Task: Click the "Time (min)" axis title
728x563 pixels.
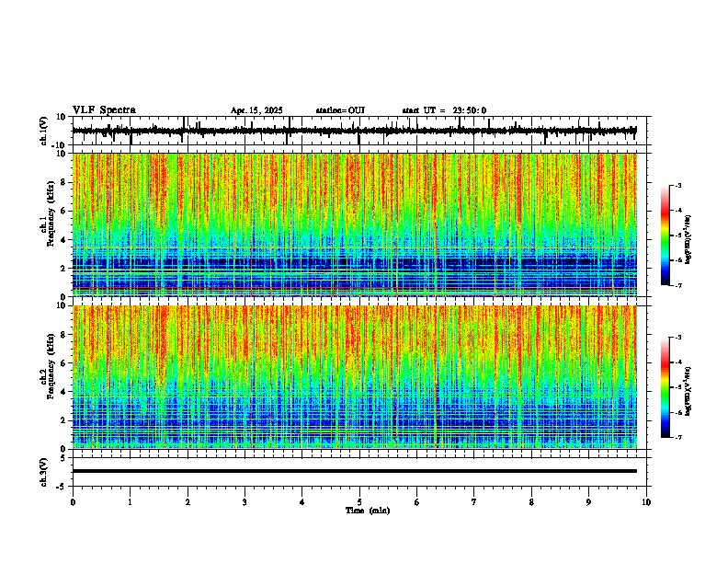Action: [368, 511]
